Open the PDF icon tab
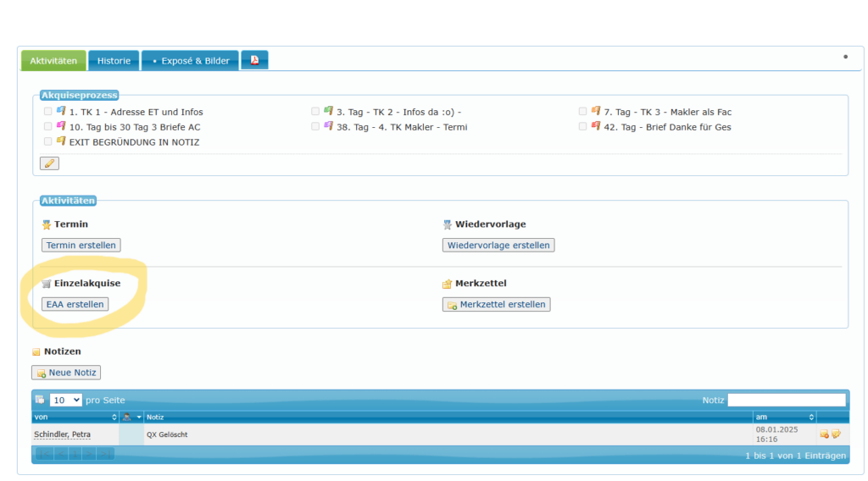Image resolution: width=868 pixels, height=481 pixels. point(254,60)
